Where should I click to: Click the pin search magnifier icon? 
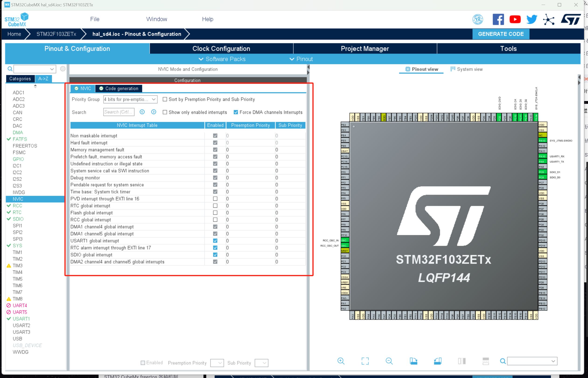(503, 361)
